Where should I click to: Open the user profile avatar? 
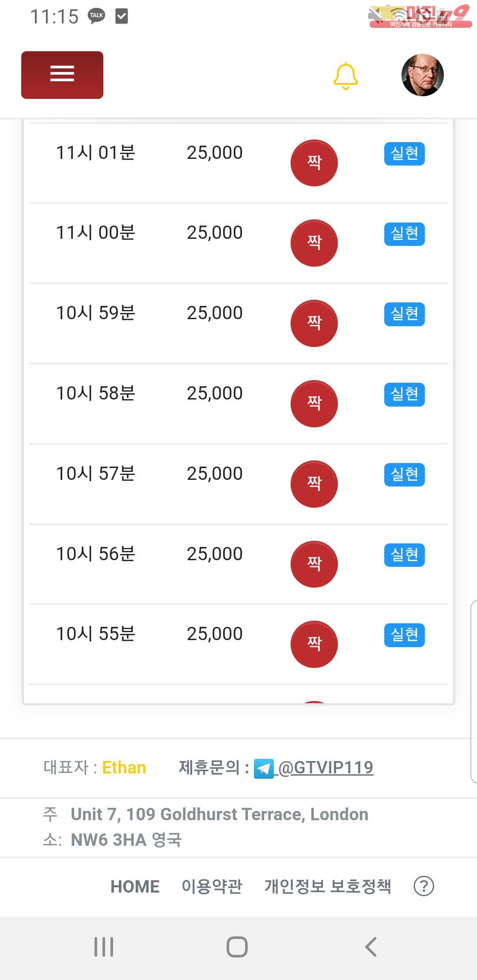pos(422,75)
